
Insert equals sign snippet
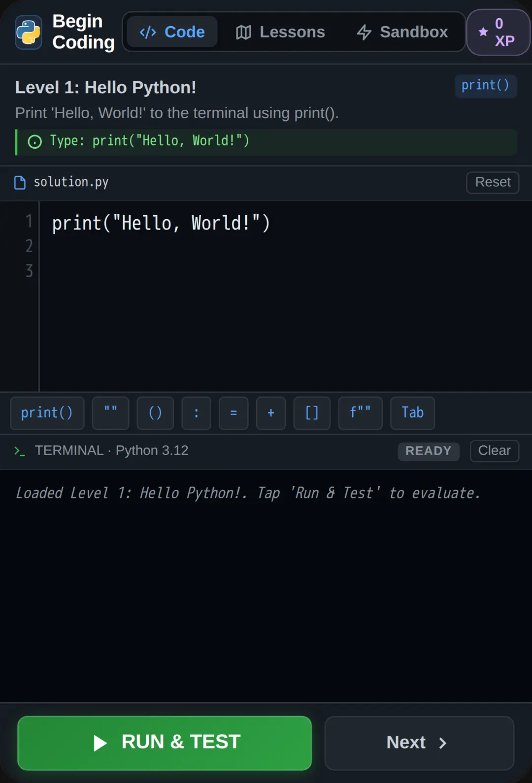pyautogui.click(x=233, y=413)
